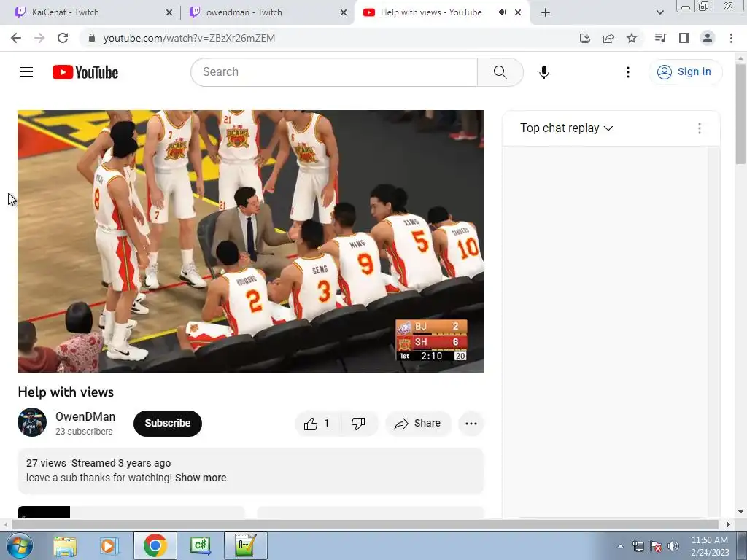Like the video with thumbs up

pyautogui.click(x=317, y=424)
